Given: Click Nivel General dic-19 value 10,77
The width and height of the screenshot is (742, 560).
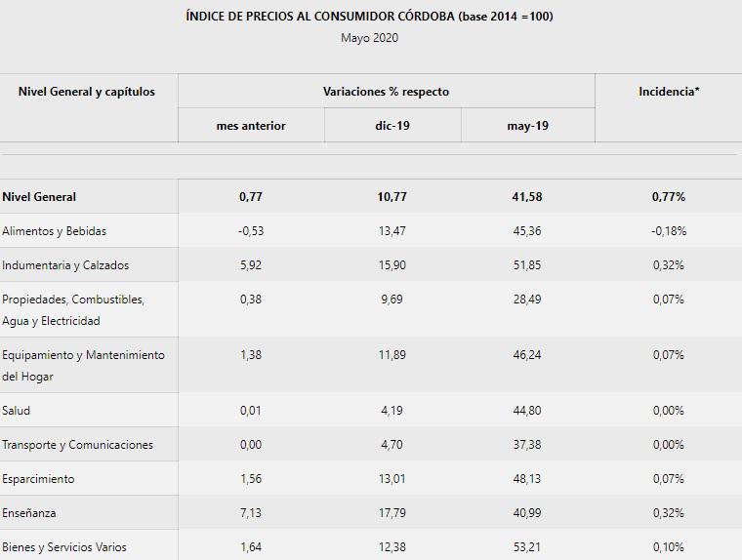Looking at the screenshot, I should pos(392,197).
